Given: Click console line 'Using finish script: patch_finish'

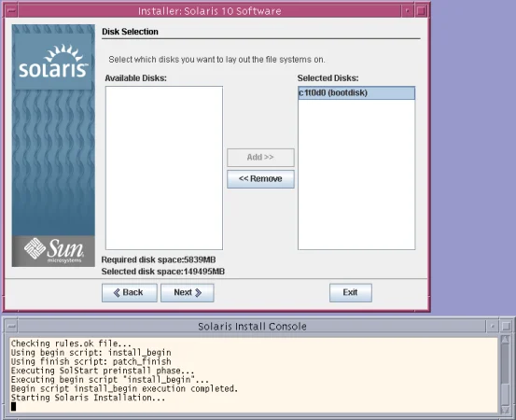Looking at the screenshot, I should click(91, 361).
